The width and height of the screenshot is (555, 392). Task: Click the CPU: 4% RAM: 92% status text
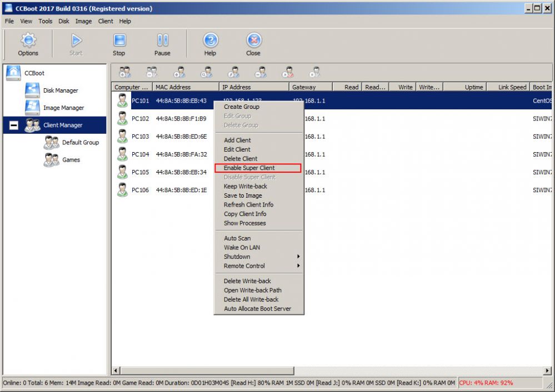tap(486, 383)
